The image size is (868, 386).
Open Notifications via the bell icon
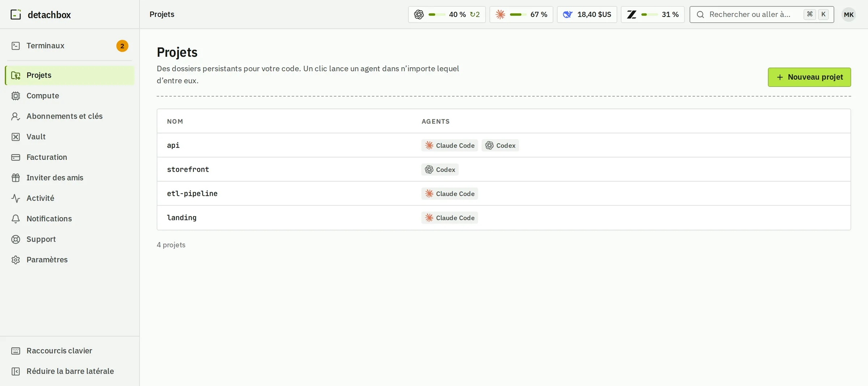click(x=16, y=219)
